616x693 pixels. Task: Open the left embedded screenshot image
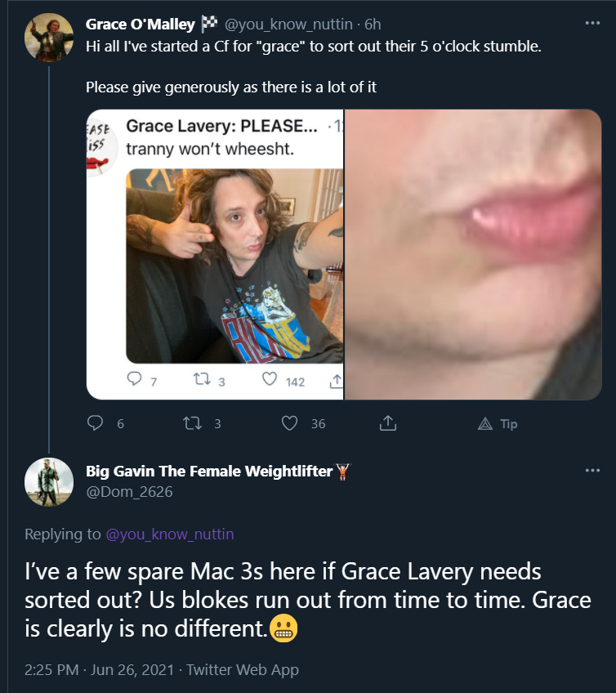[215, 254]
